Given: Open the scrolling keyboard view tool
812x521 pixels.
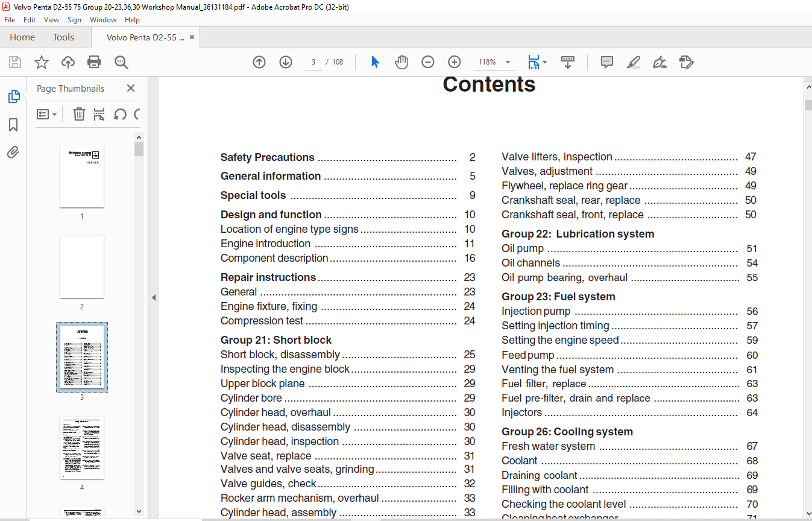Looking at the screenshot, I should (x=568, y=62).
